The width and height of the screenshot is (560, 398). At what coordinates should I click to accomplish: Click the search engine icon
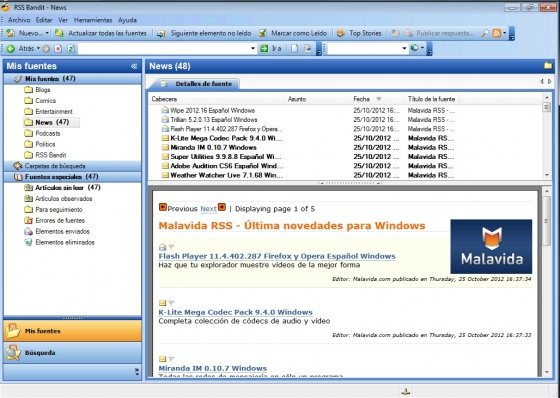414,48
